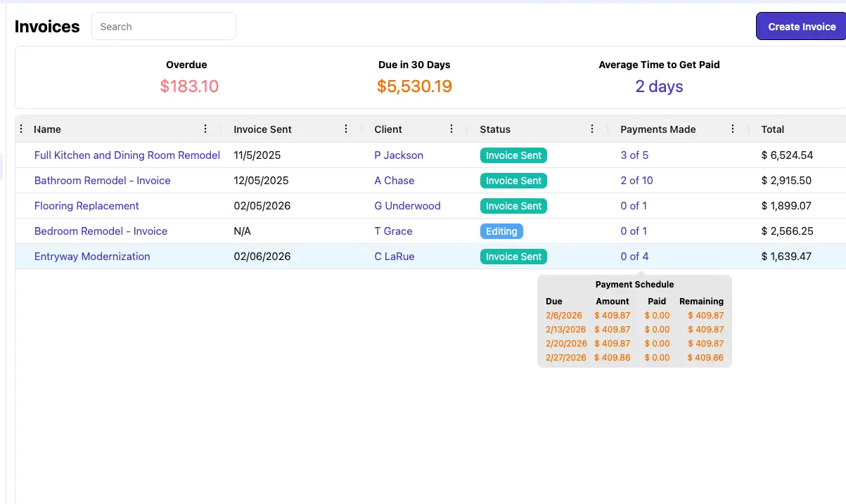This screenshot has width=846, height=504.
Task: Click the 3 of 5 payments link
Action: 634,155
